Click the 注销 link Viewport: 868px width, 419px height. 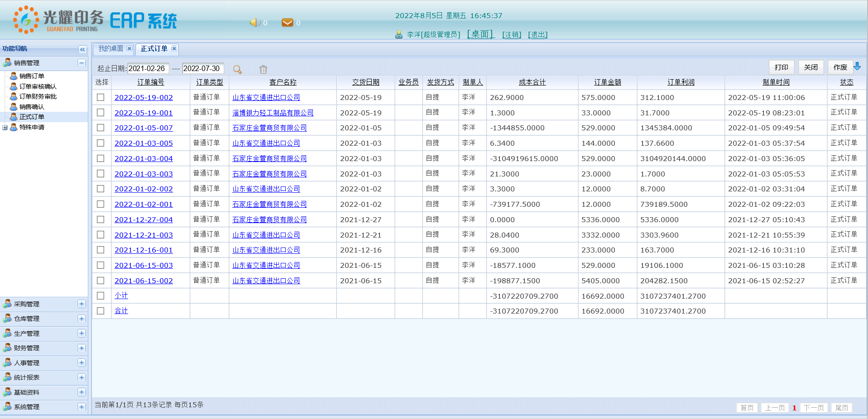click(512, 34)
